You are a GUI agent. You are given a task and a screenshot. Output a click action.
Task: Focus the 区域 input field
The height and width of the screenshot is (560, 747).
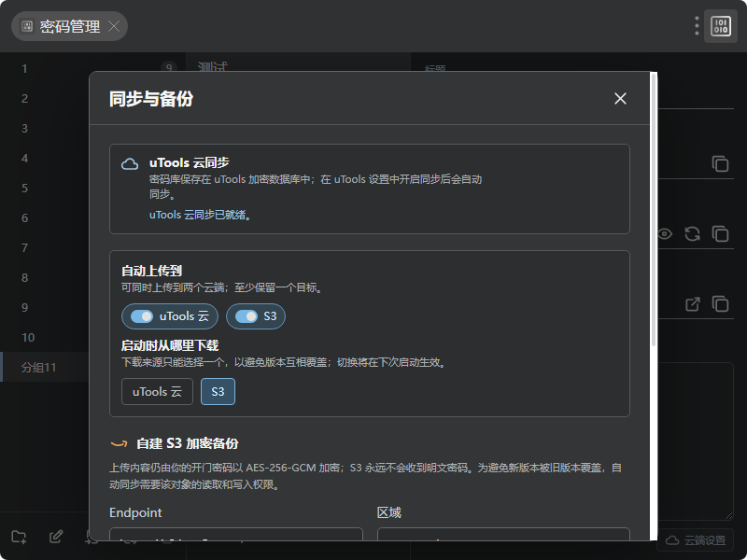(x=503, y=534)
